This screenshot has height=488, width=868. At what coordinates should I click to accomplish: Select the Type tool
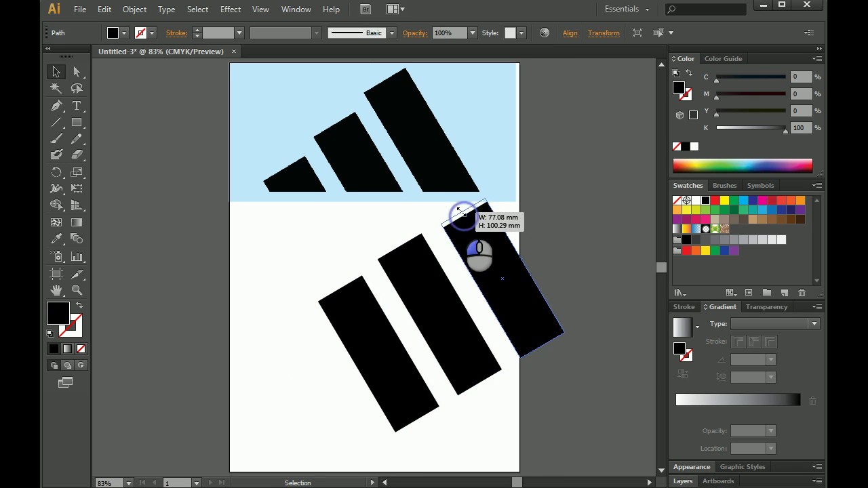click(x=77, y=106)
